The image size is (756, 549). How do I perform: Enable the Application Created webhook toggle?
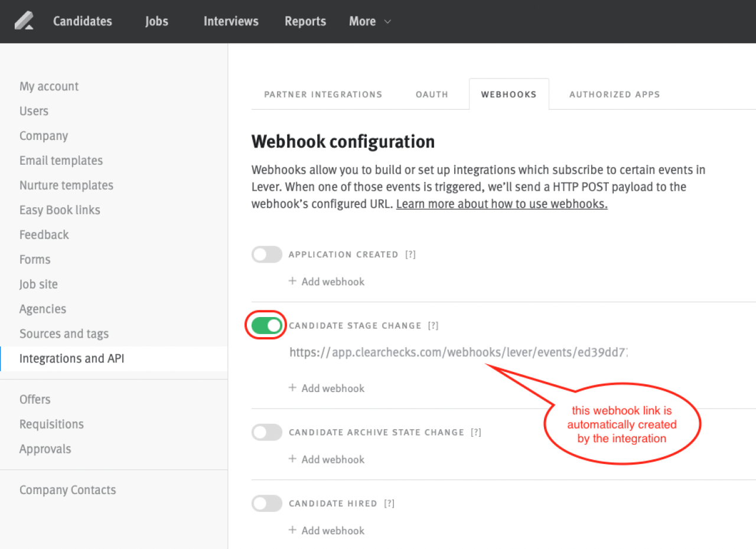click(x=267, y=254)
